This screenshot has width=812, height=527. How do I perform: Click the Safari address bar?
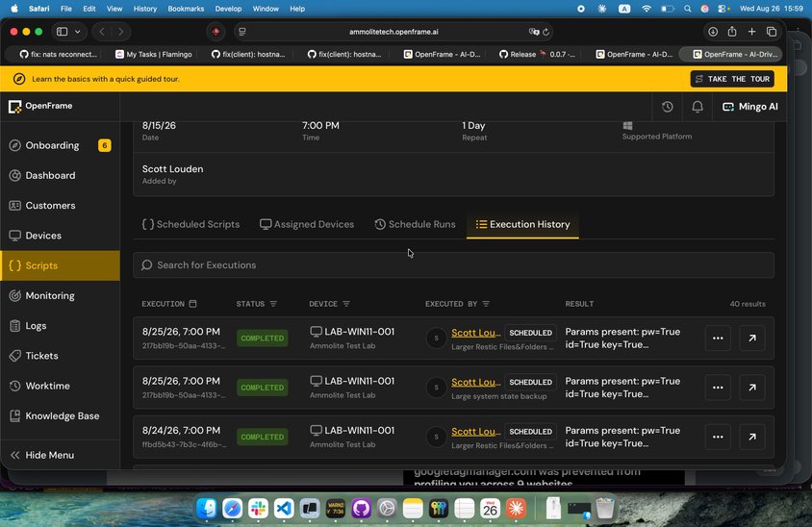pyautogui.click(x=393, y=32)
